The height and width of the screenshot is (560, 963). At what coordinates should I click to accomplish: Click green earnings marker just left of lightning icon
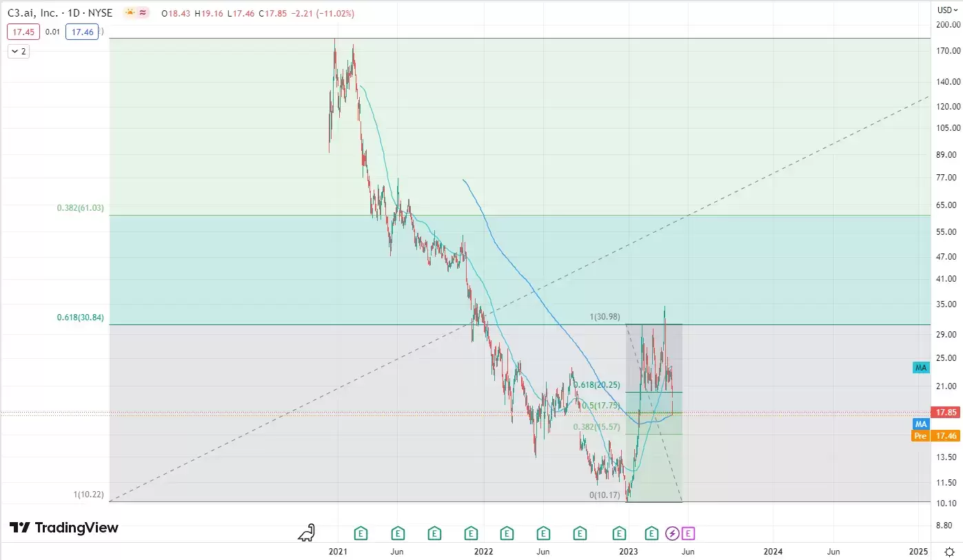[x=651, y=532]
